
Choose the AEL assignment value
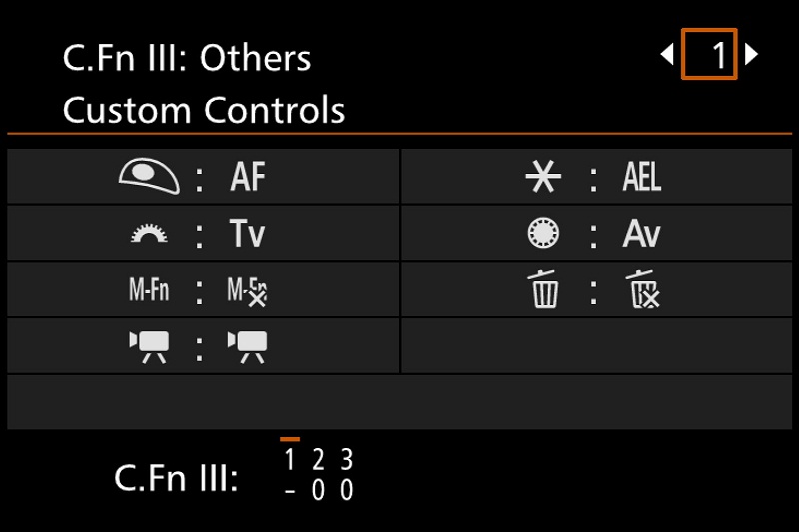click(x=642, y=177)
